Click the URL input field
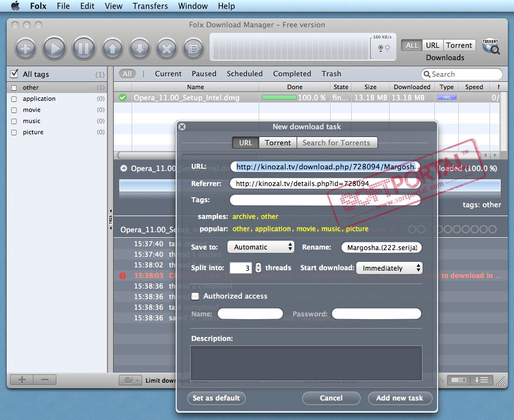Image resolution: width=514 pixels, height=420 pixels. (x=325, y=167)
